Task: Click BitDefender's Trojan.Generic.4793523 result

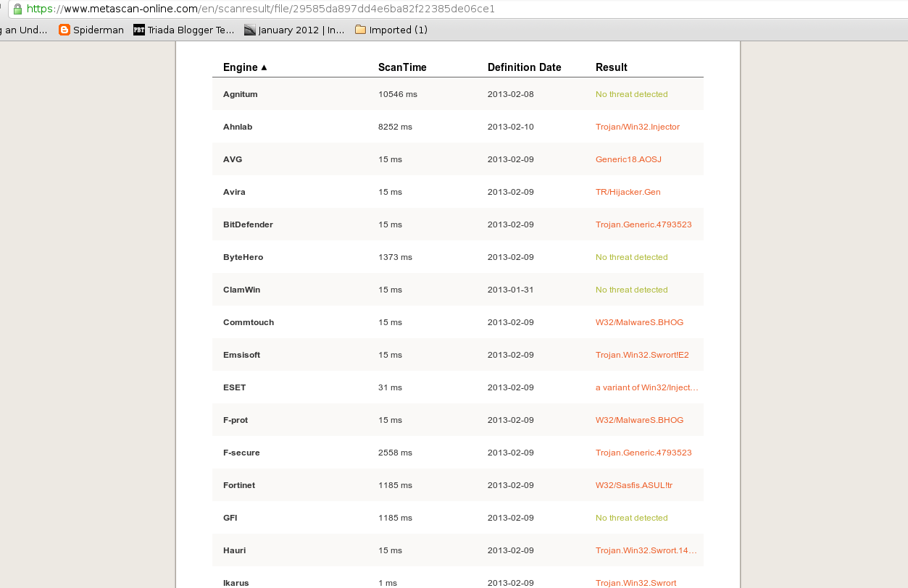Action: [x=643, y=224]
